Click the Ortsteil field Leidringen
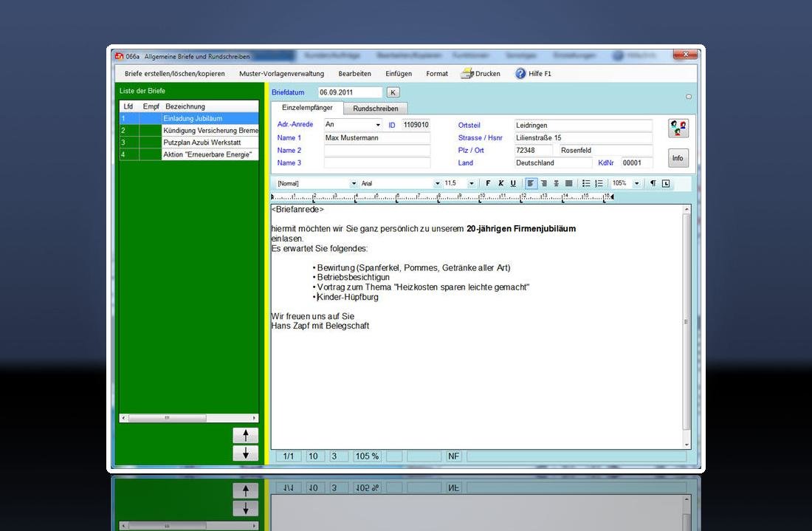 [583, 126]
